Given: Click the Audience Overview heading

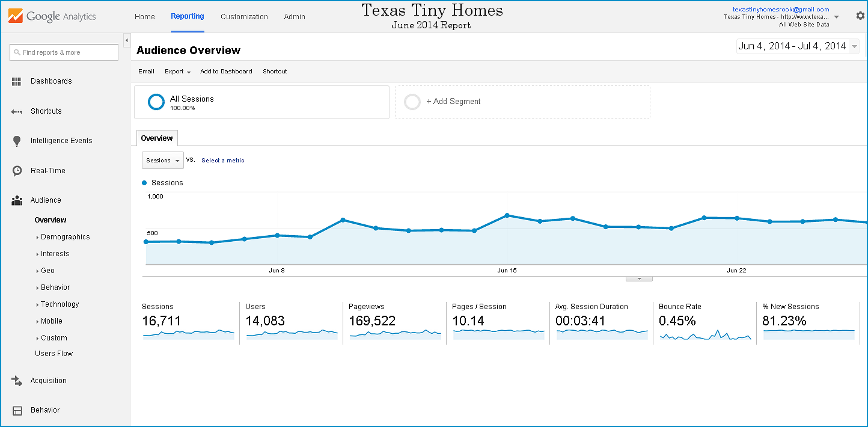Looking at the screenshot, I should [189, 51].
